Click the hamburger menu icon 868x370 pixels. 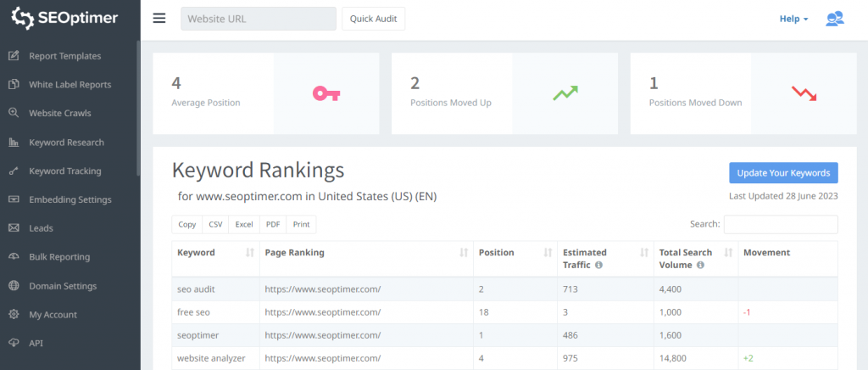coord(159,19)
